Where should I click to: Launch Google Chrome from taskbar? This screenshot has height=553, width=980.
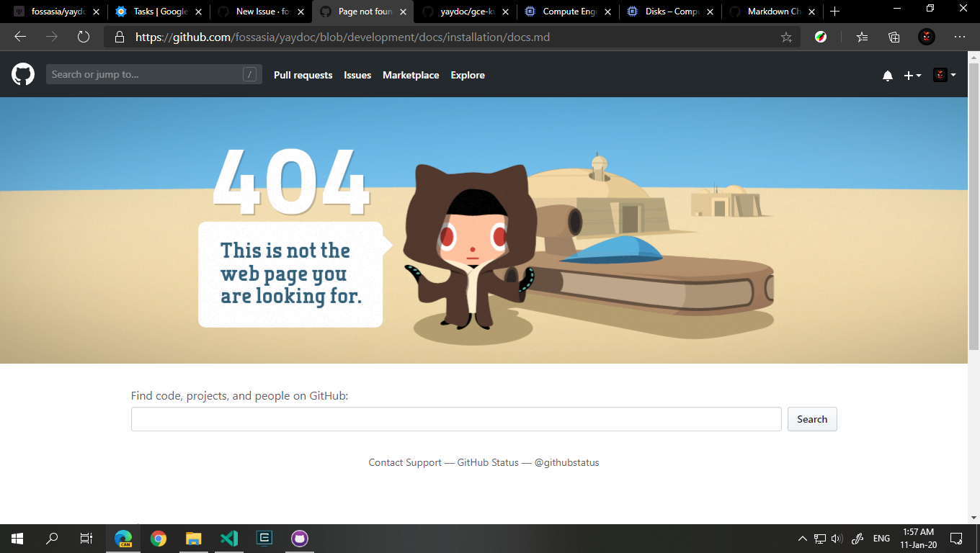tap(159, 539)
